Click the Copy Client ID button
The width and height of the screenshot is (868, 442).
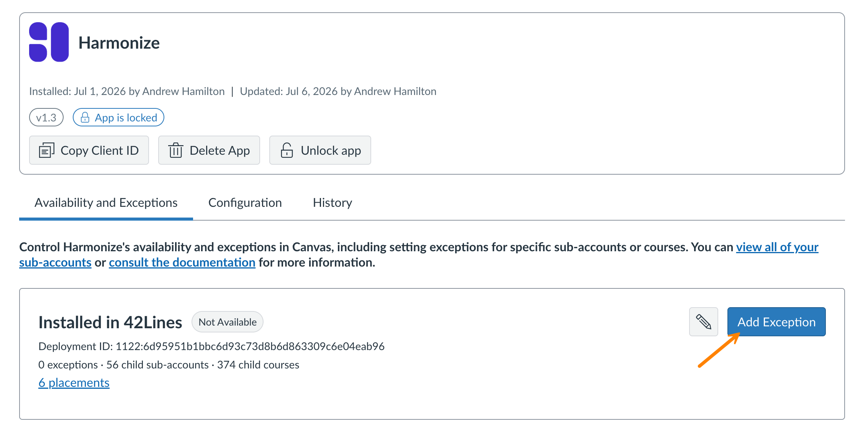89,150
